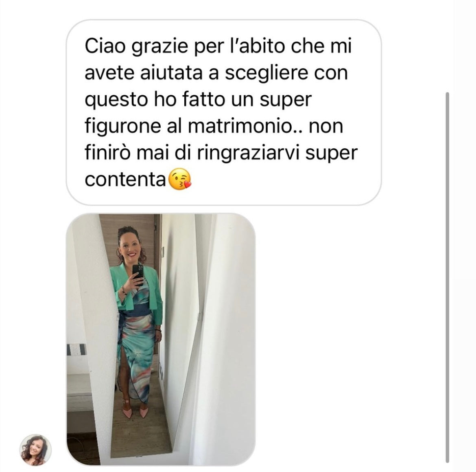Click the bottom end of the scrollbar

click(x=447, y=461)
